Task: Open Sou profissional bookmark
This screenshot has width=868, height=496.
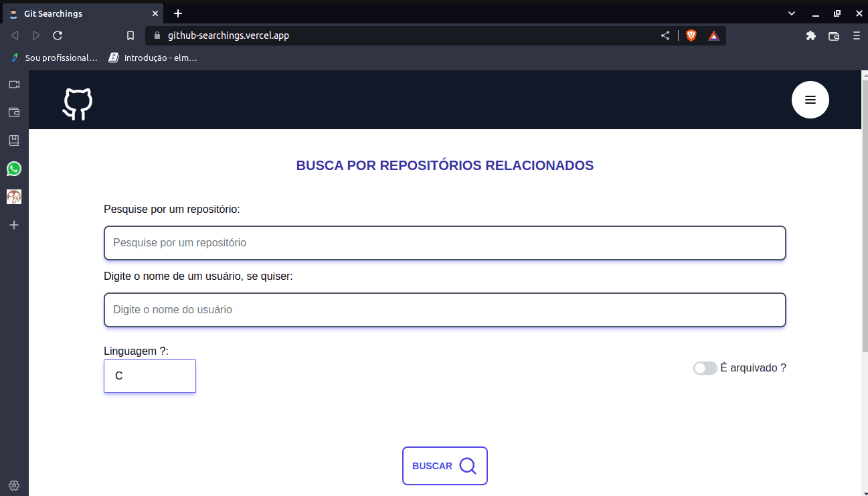Action: click(55, 58)
